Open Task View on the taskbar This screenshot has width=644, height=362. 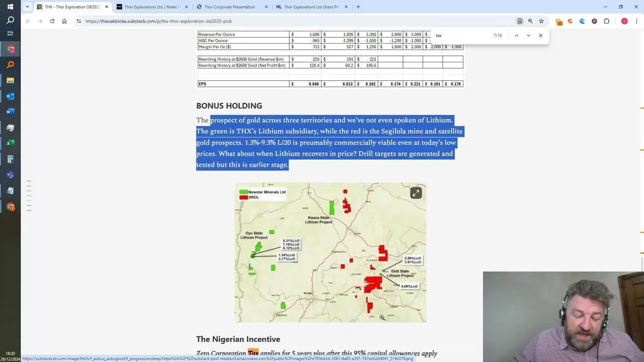10,33
